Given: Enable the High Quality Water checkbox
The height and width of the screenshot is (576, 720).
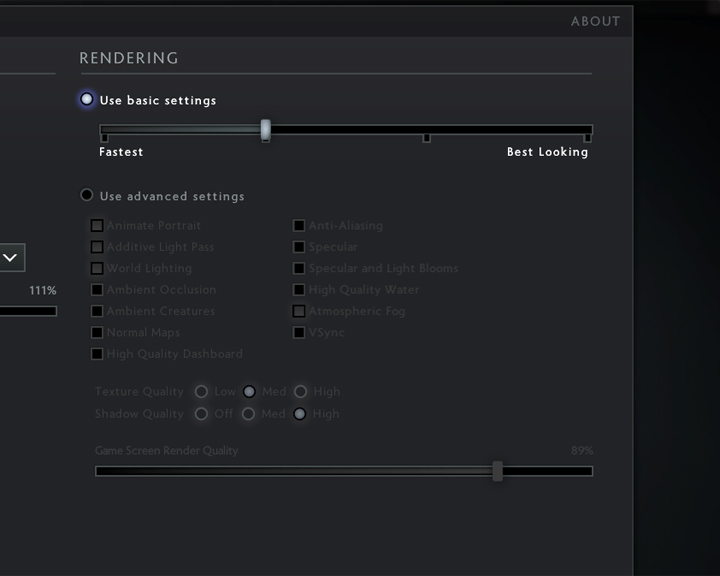Looking at the screenshot, I should 299,290.
